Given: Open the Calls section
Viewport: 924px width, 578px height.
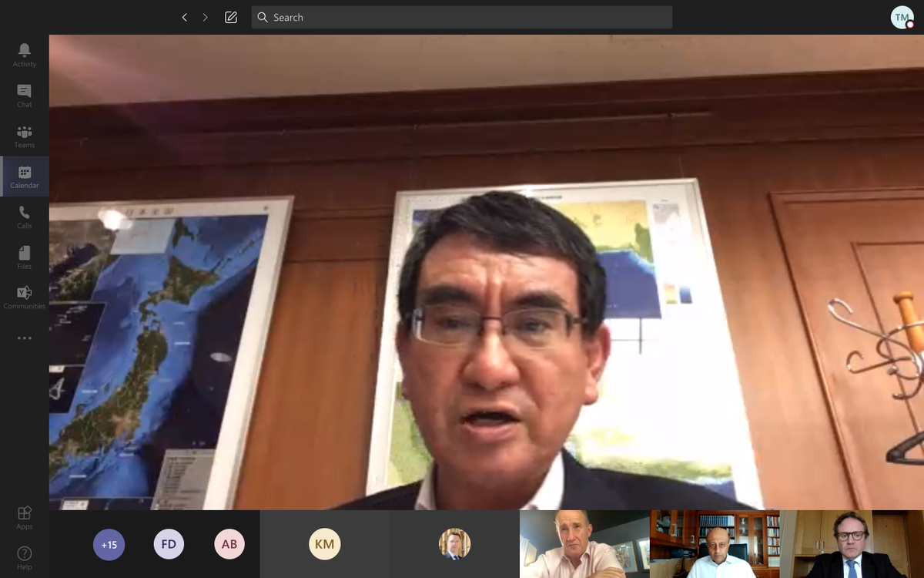Looking at the screenshot, I should pos(24,217).
